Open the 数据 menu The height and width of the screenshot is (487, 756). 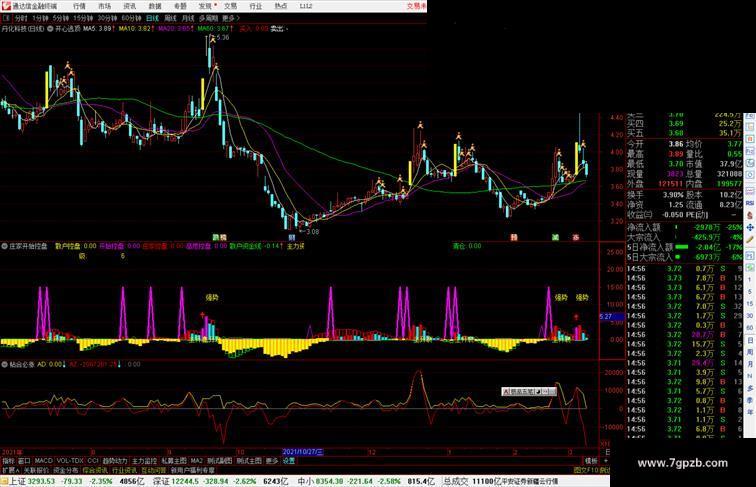[x=155, y=6]
